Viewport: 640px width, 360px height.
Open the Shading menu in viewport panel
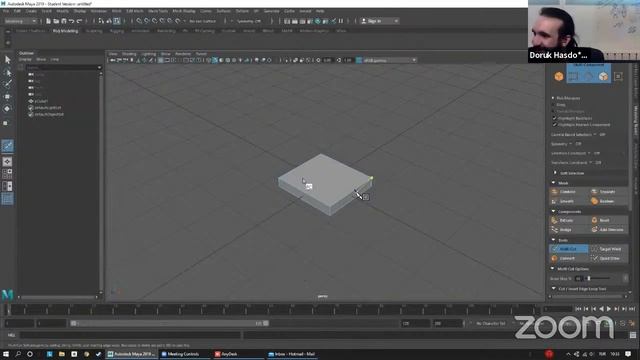click(x=129, y=54)
